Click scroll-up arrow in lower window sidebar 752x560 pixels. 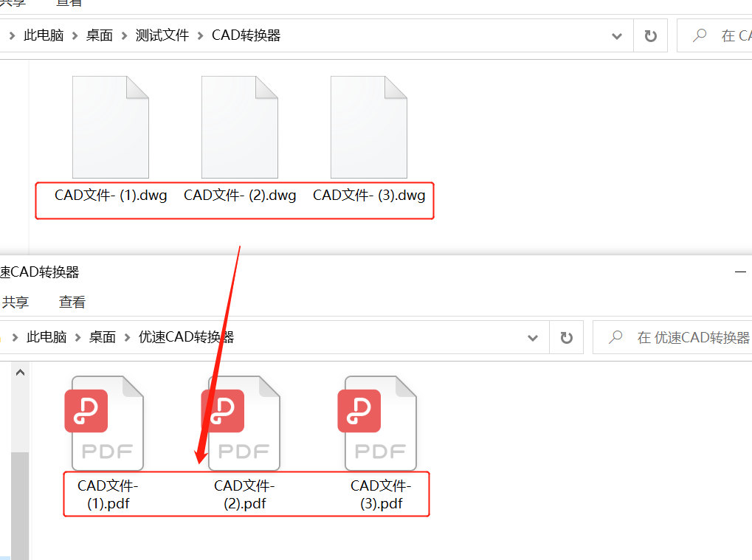click(20, 373)
